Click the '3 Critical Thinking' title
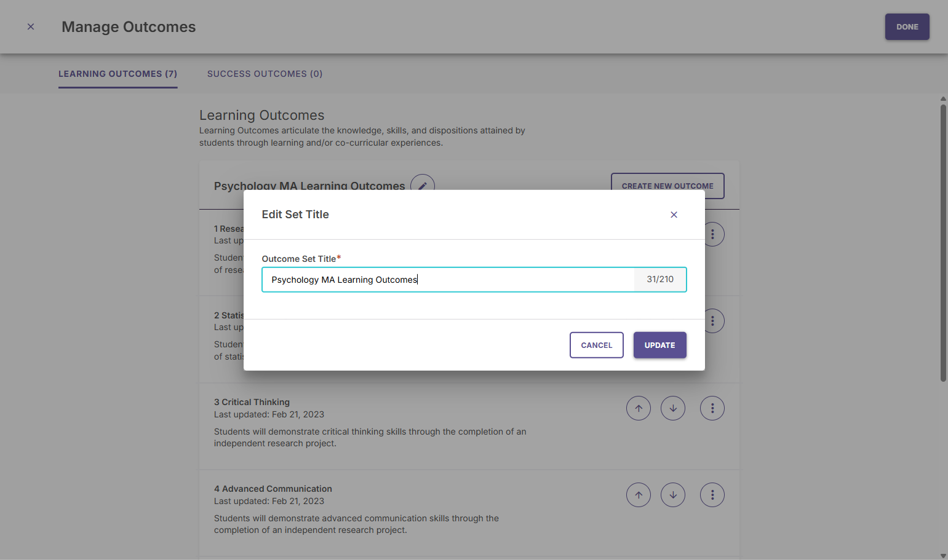Screen dimensions: 948x560 pos(252,402)
